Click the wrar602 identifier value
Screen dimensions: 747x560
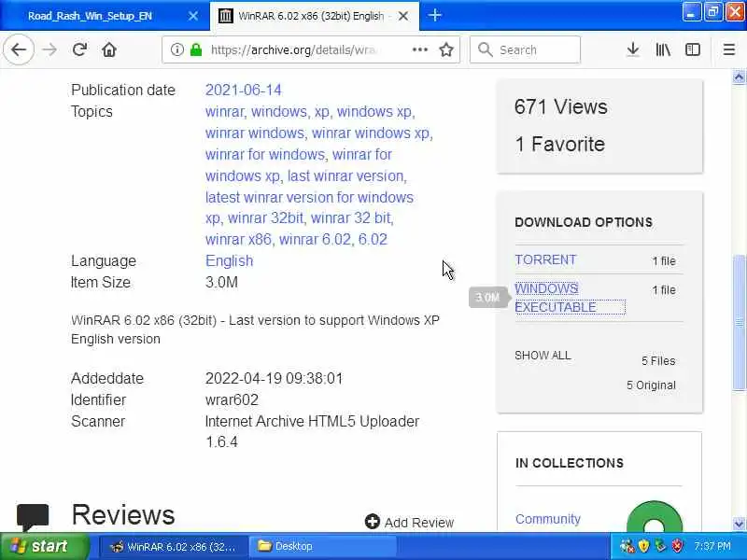[232, 399]
